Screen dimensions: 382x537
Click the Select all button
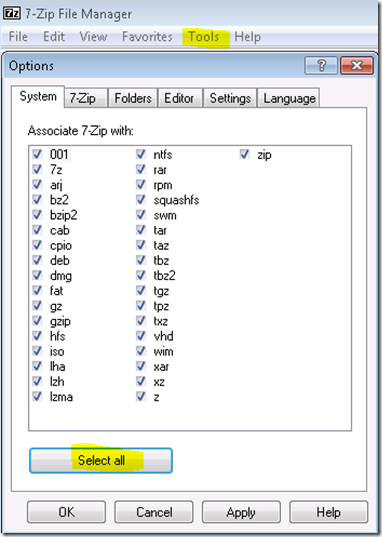(x=101, y=460)
